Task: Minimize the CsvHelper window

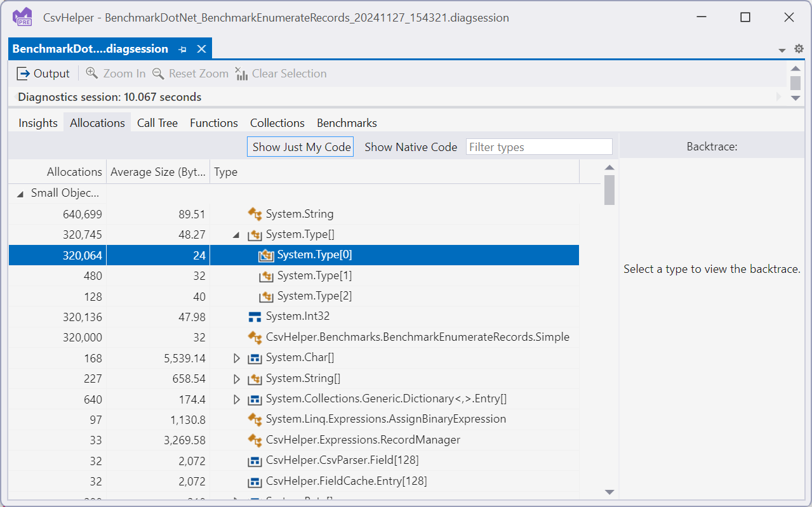Action: coord(702,18)
